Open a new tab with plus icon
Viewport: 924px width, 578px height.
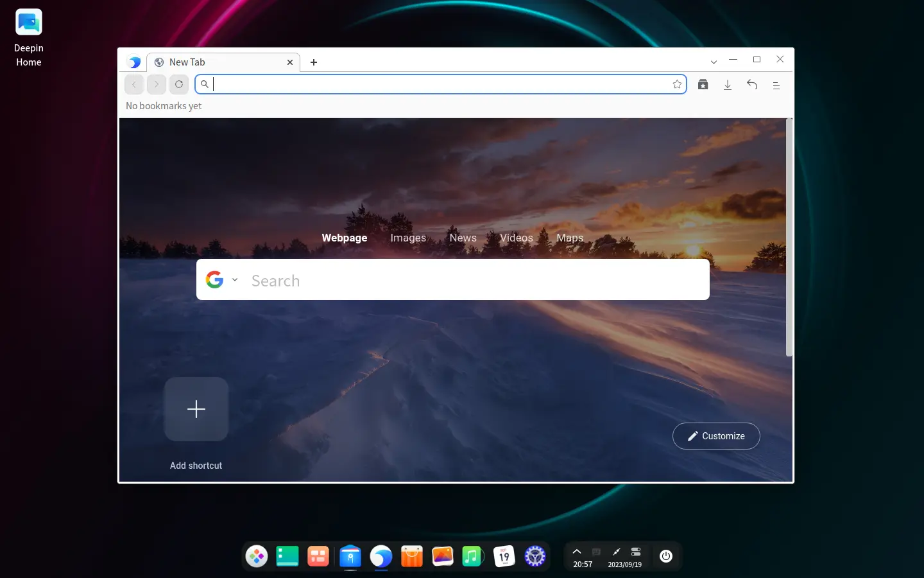click(314, 62)
